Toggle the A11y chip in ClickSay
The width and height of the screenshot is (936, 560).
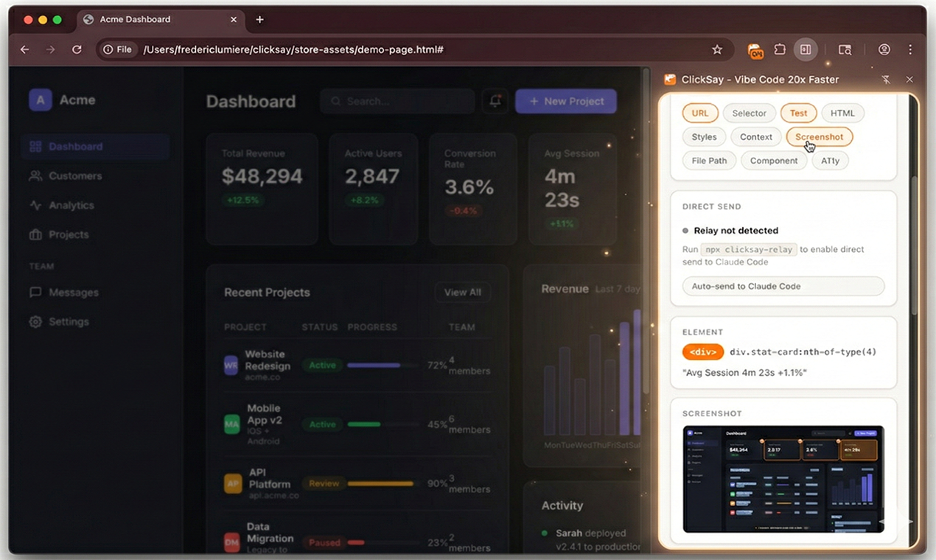830,161
